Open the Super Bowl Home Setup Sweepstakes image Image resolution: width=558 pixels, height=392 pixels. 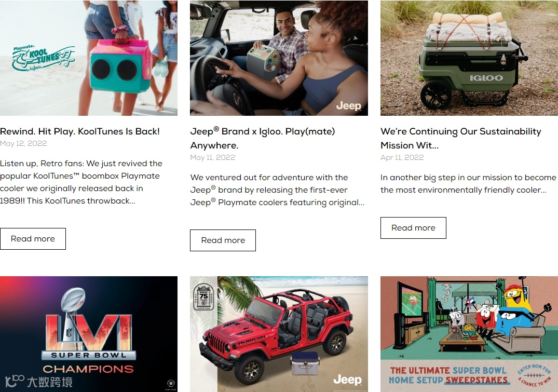pyautogui.click(x=469, y=334)
